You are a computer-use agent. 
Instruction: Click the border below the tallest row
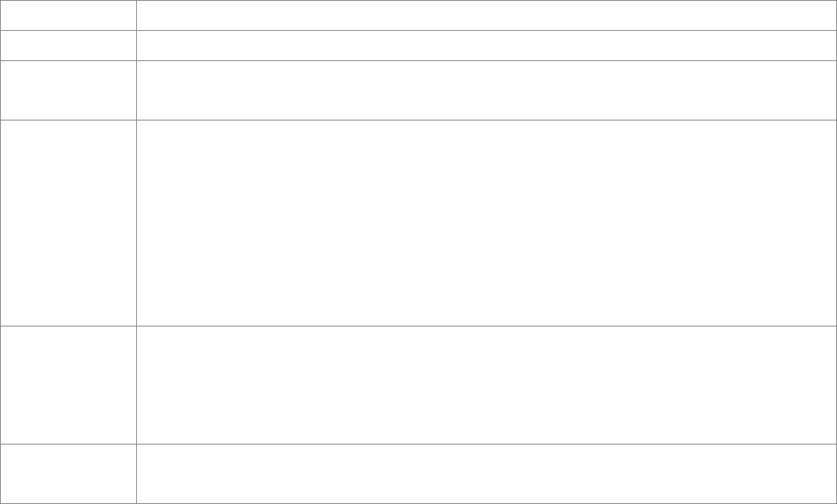(419, 326)
